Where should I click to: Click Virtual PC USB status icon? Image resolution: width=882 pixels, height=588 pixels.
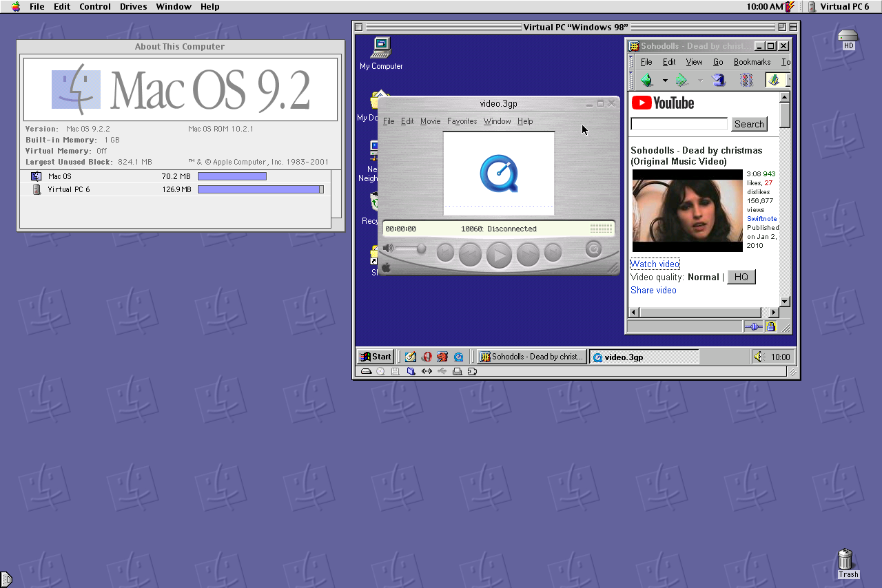(442, 371)
